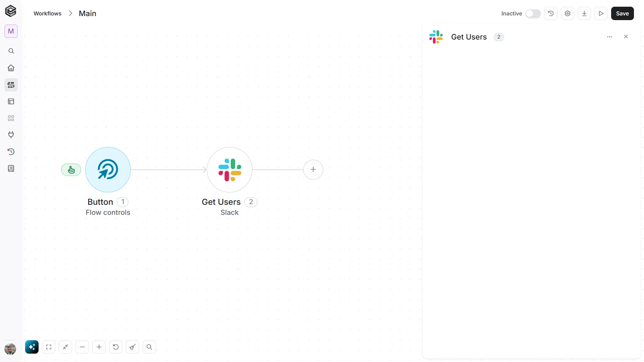Select the Get Users Slack node
644x362 pixels.
pos(229,170)
